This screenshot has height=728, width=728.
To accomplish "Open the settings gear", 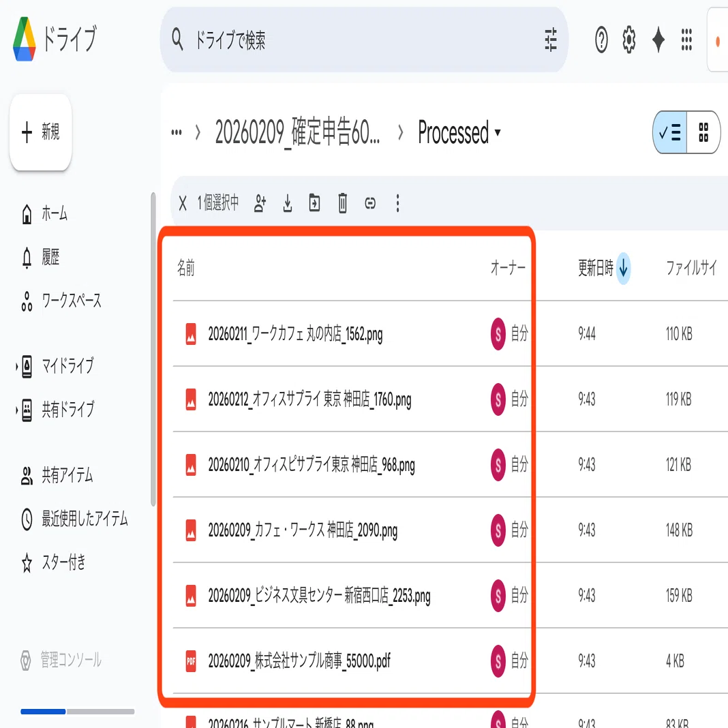I will (x=629, y=40).
